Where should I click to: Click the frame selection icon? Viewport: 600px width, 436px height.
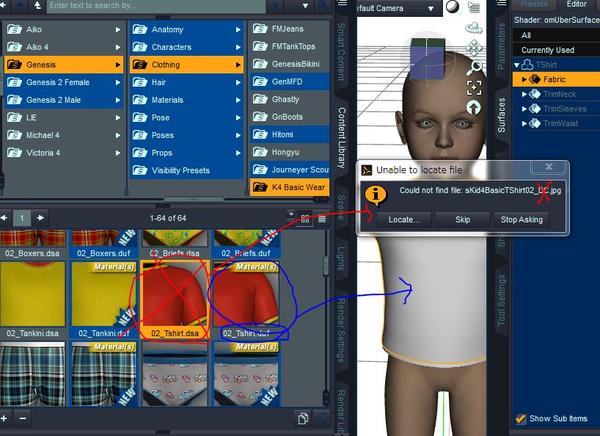474,88
